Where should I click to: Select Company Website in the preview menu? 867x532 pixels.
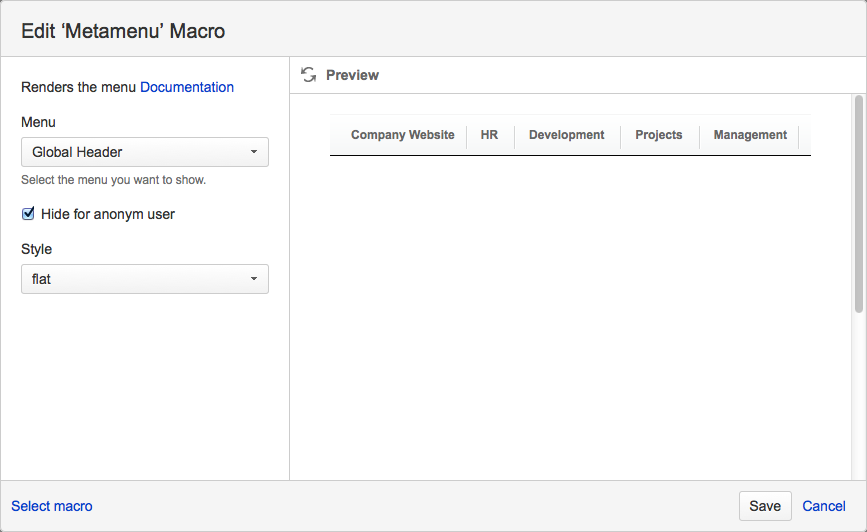click(402, 135)
